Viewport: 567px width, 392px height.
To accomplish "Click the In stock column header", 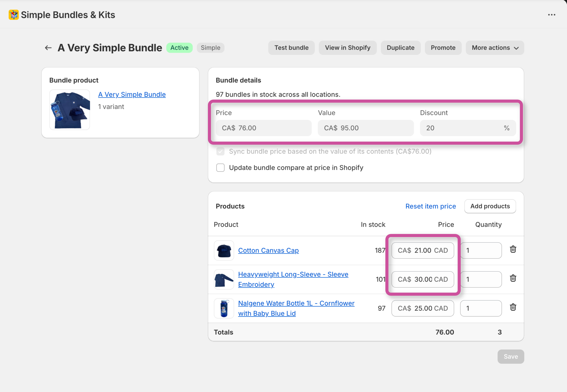I will coord(373,225).
